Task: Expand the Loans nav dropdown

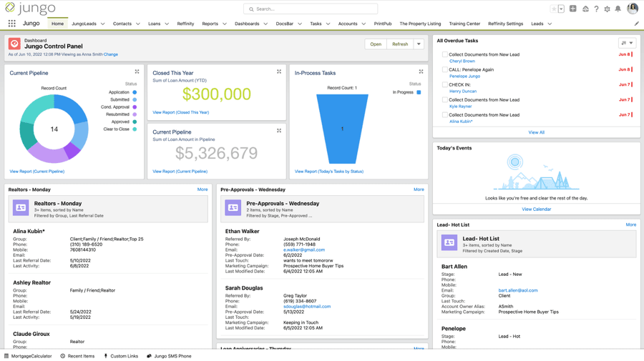Action: point(167,24)
